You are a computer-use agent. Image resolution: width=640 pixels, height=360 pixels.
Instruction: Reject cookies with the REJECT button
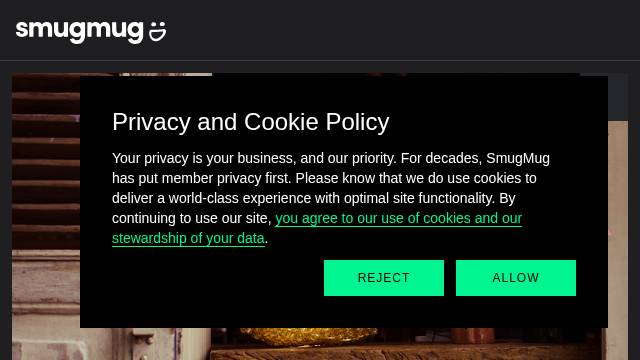point(384,278)
